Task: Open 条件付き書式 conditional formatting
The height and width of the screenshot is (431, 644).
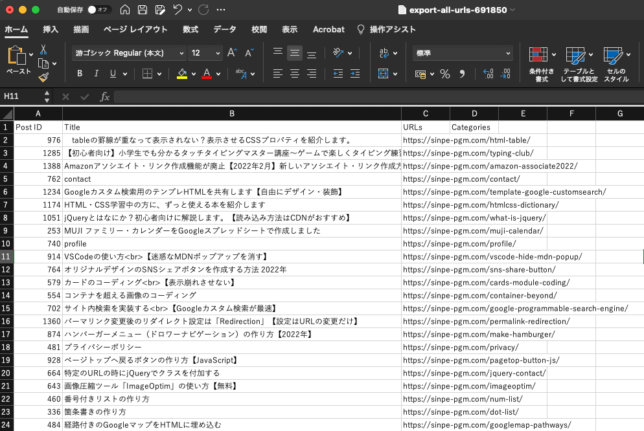Action: click(x=541, y=64)
